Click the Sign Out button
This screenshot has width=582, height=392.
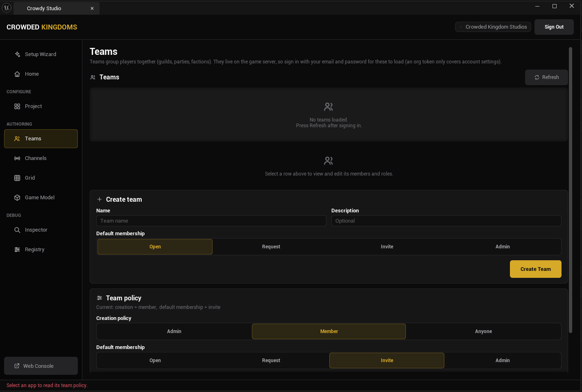(x=554, y=27)
